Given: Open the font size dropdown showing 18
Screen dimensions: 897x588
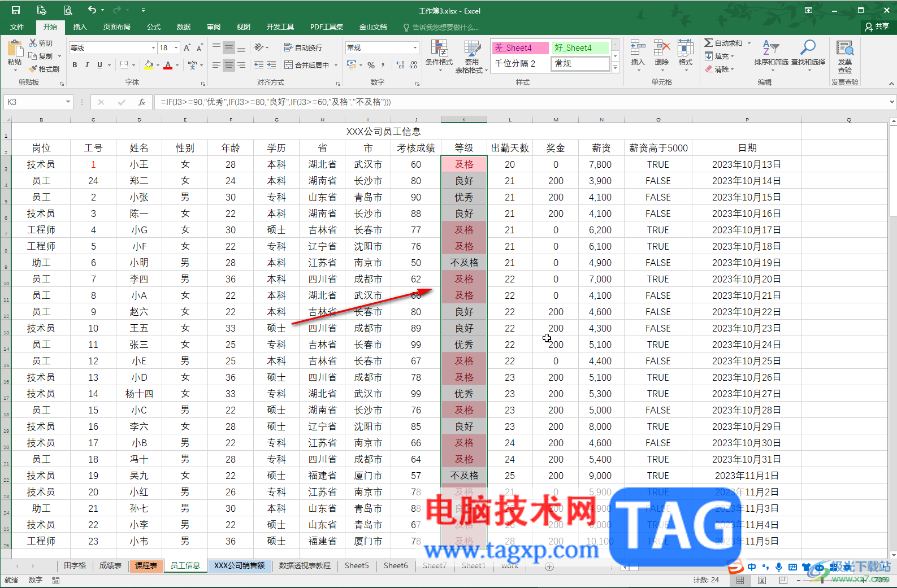Looking at the screenshot, I should pyautogui.click(x=176, y=48).
